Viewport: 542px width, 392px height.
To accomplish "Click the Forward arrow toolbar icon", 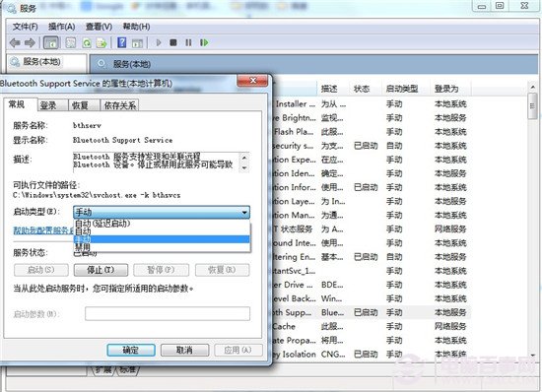I will 31,42.
